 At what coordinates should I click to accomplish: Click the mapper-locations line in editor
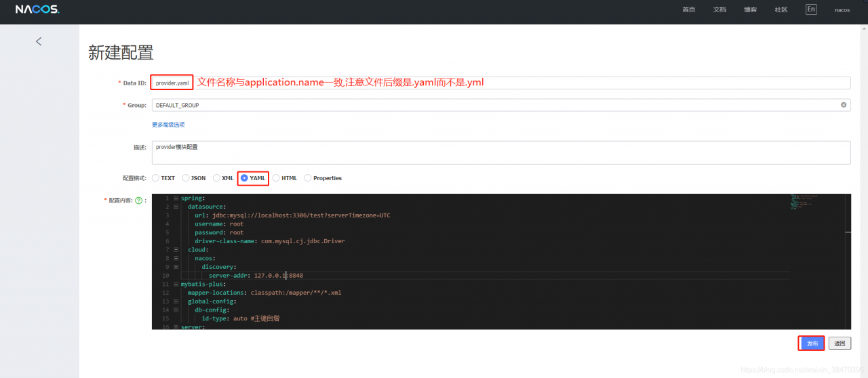pos(264,293)
